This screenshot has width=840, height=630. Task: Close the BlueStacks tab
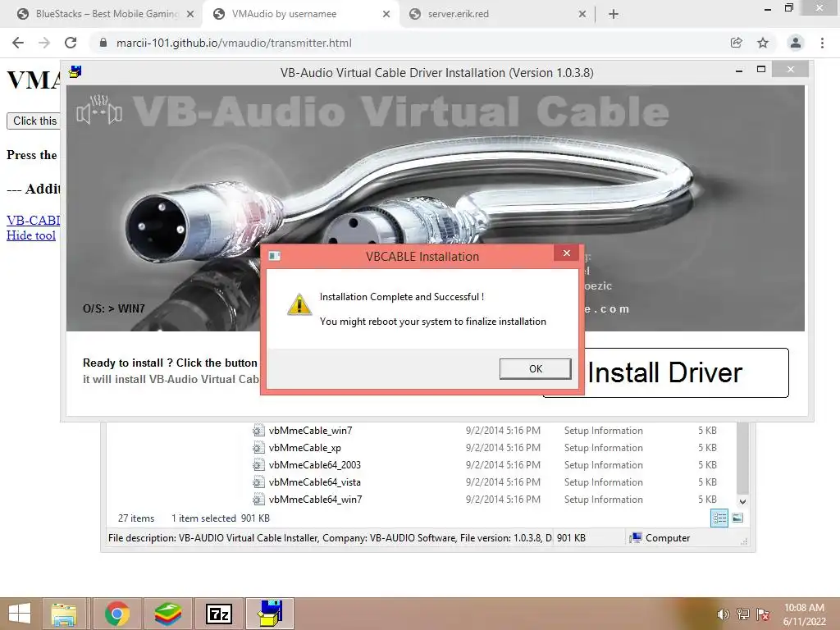tap(190, 15)
